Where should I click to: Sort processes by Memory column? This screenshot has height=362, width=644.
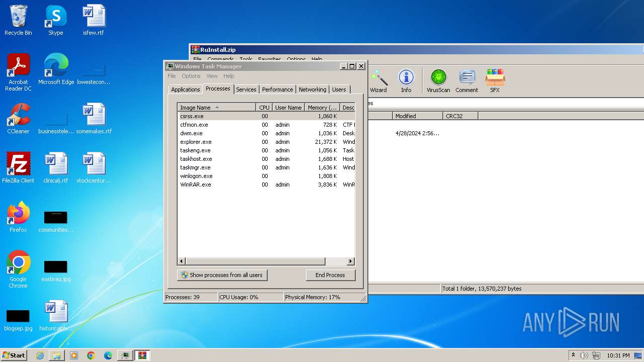(323, 108)
